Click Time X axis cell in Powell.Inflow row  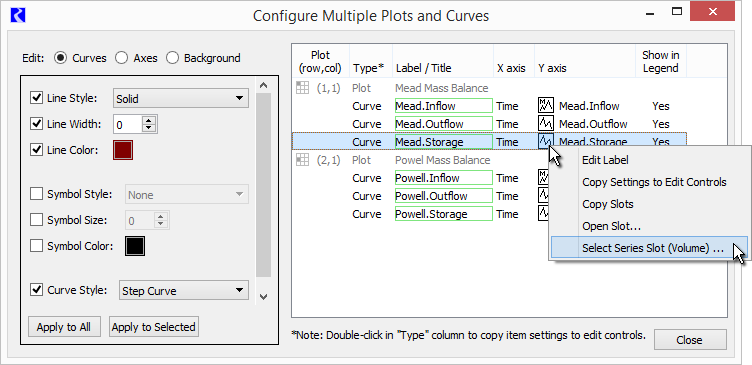[x=507, y=178]
